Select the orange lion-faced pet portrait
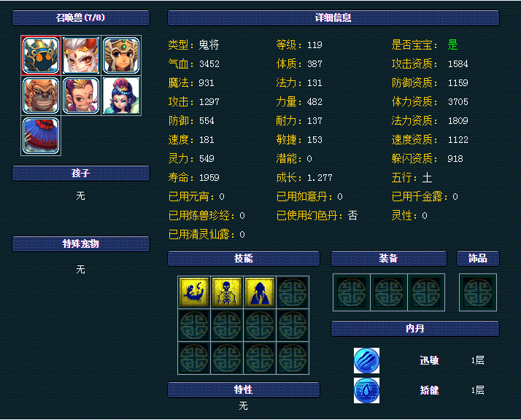 (x=41, y=96)
